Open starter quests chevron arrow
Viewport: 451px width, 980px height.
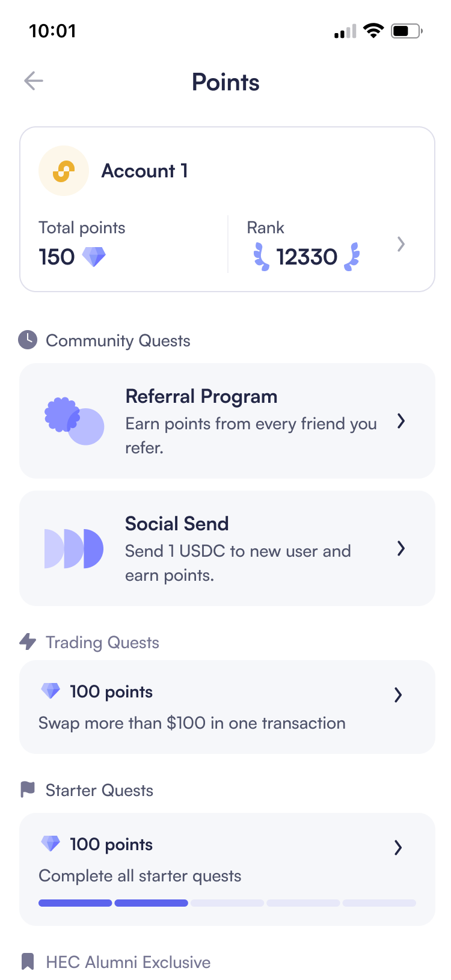point(397,848)
